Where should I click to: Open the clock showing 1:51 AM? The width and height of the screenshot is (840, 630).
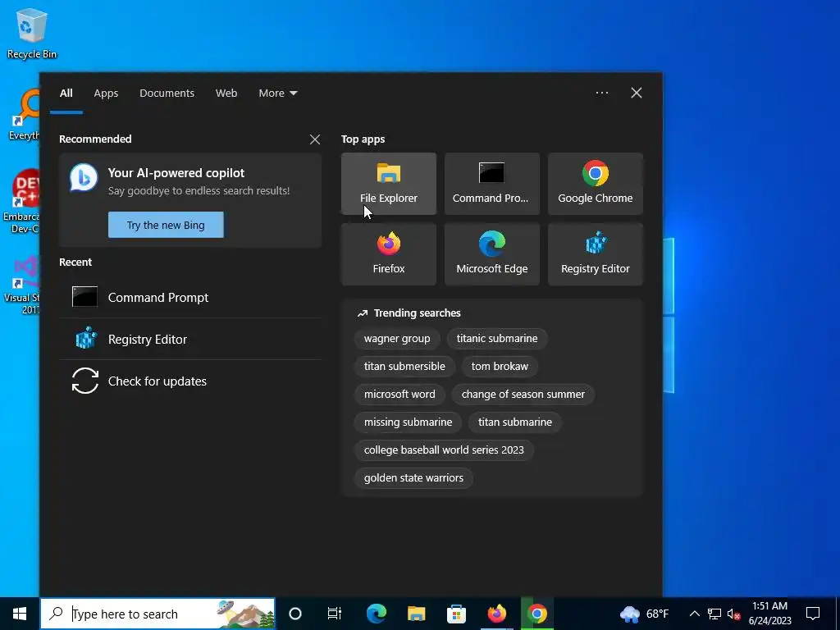point(769,614)
